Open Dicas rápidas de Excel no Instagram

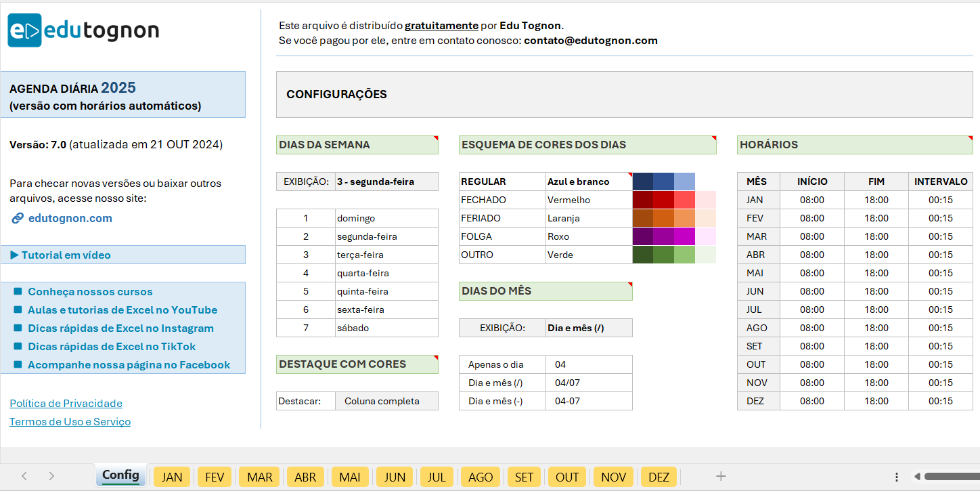(x=120, y=328)
